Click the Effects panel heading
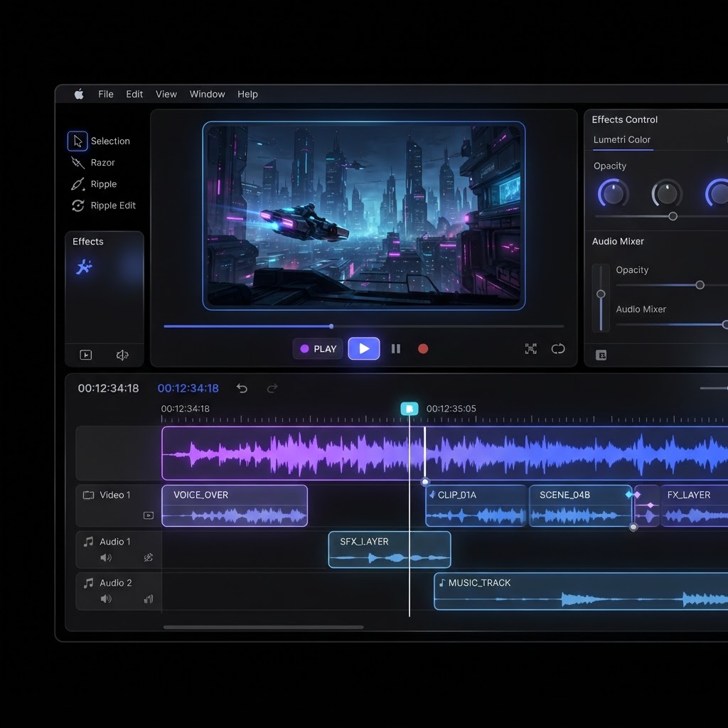728x728 pixels. (x=87, y=242)
